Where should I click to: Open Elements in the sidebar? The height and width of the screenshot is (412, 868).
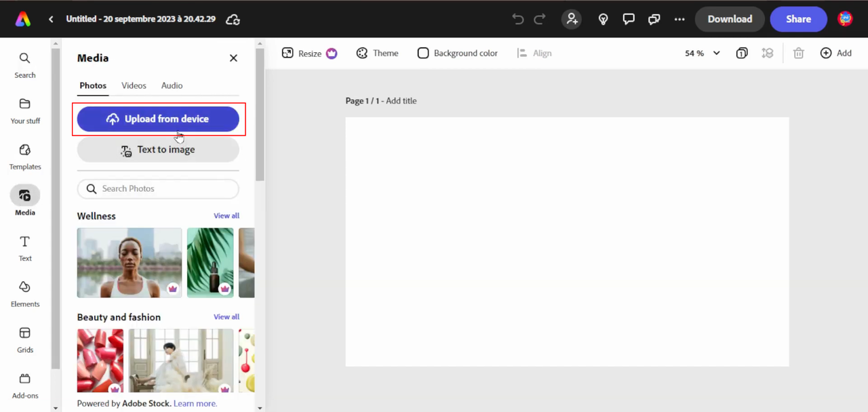click(x=25, y=293)
